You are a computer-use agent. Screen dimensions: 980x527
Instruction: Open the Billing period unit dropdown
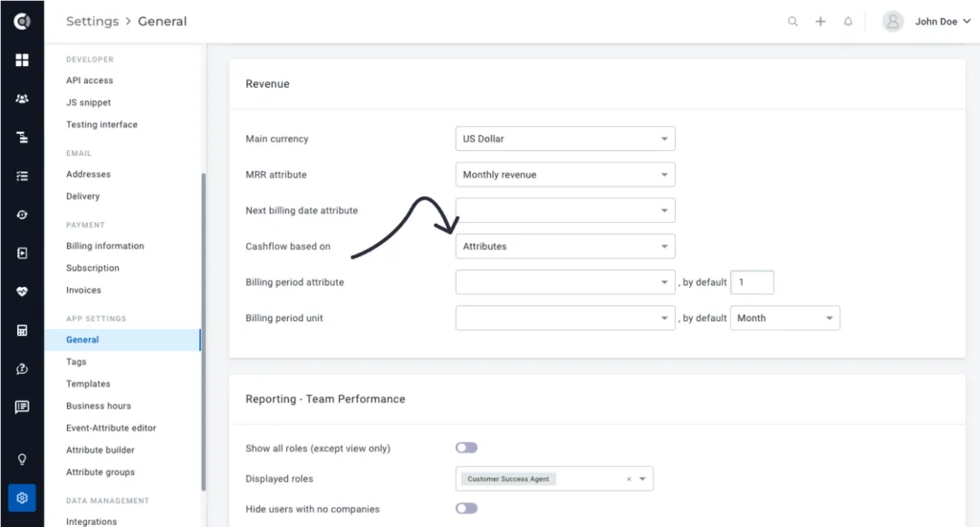565,318
